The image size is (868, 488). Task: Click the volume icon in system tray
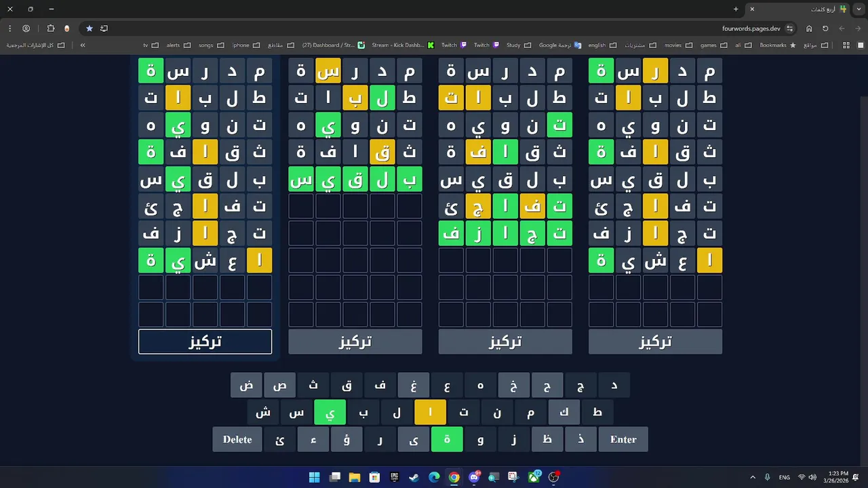(x=812, y=477)
